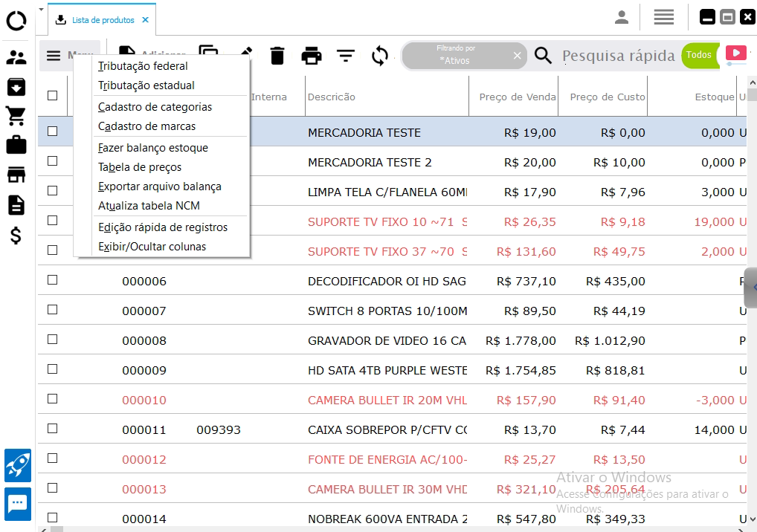Click the trash delete icon in toolbar
The image size is (757, 532).
click(277, 56)
